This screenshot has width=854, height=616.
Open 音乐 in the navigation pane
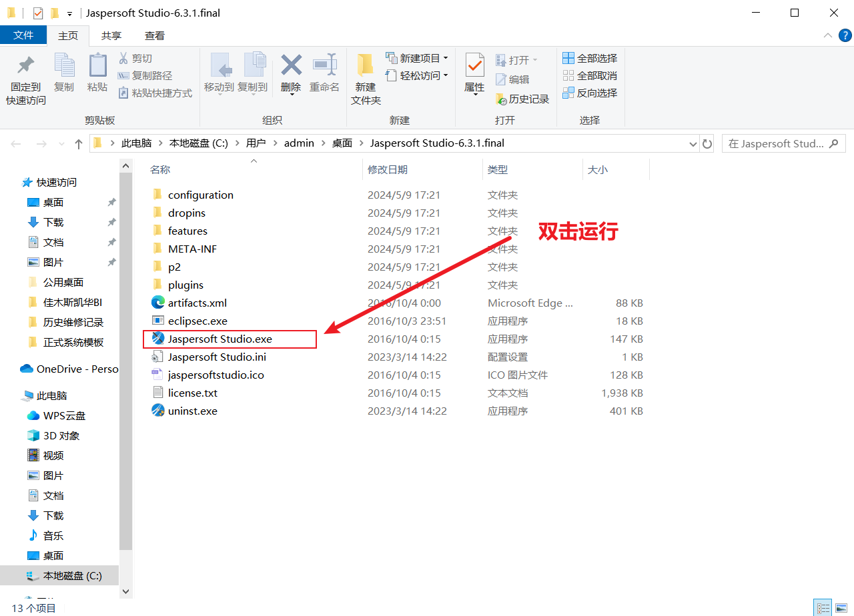click(53, 535)
